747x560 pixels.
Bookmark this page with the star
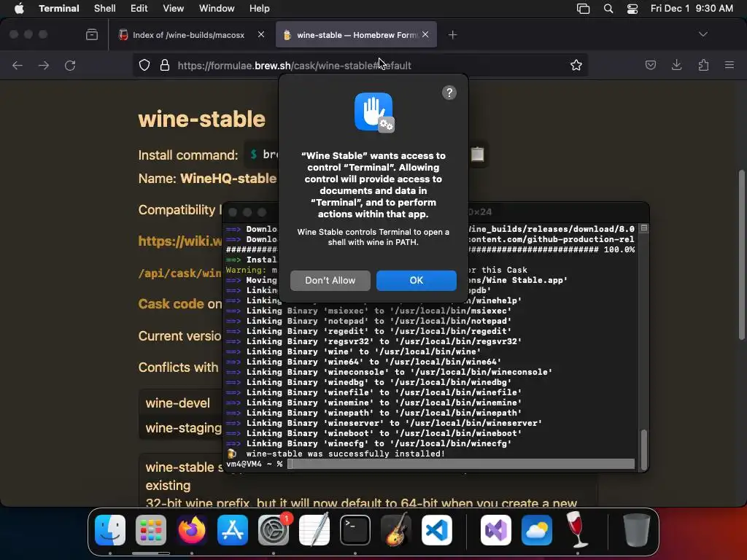576,65
